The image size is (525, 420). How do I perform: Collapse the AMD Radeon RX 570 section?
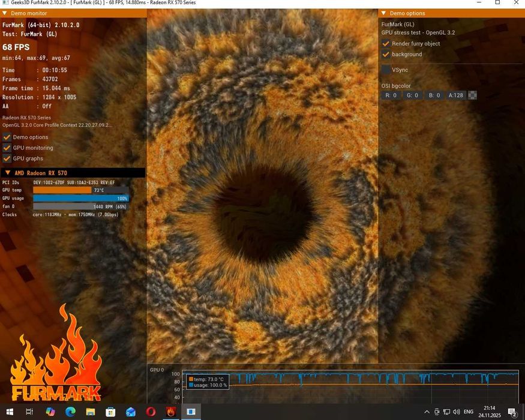click(8, 173)
